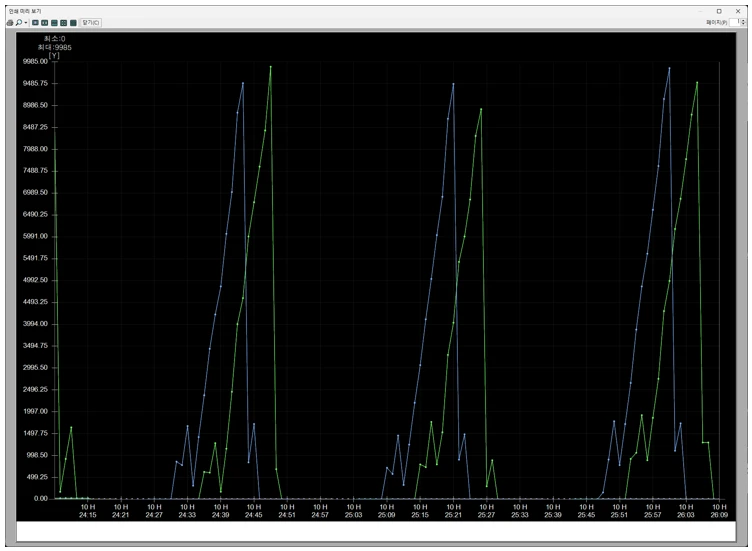Close the print preview window
This screenshot has width=752, height=551.
(x=738, y=11)
